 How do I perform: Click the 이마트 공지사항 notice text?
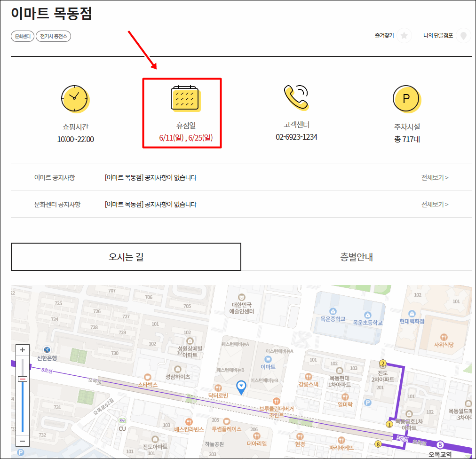click(x=151, y=178)
